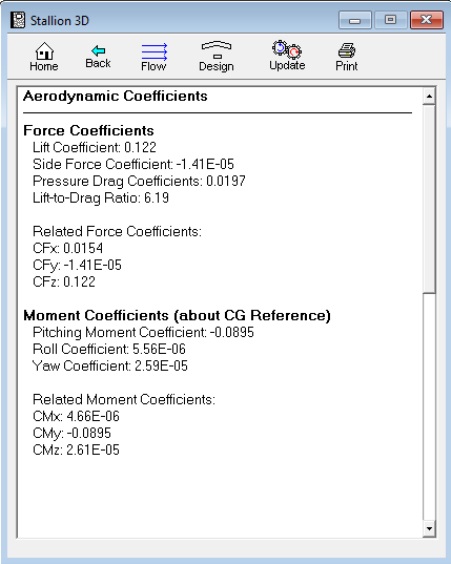Click the scrollbar down arrow

click(429, 529)
